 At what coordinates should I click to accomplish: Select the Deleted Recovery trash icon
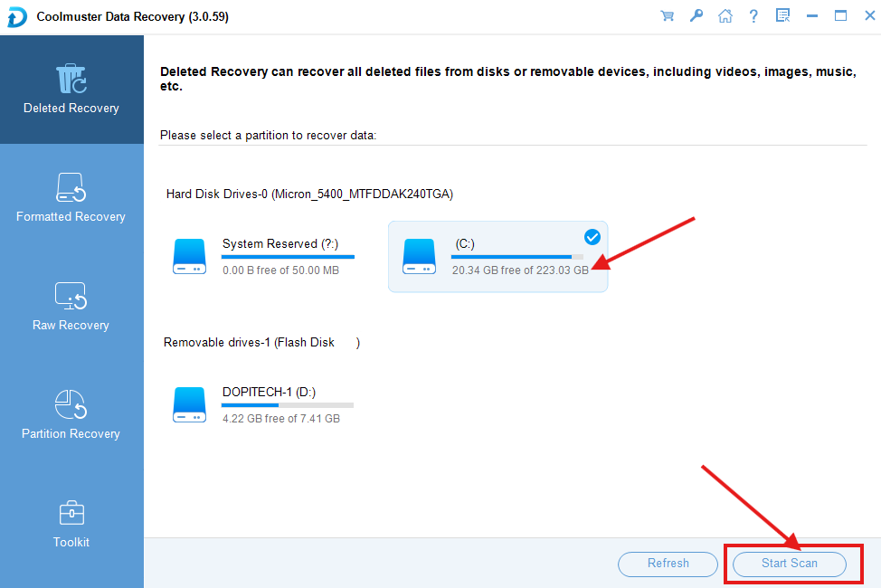tap(71, 79)
